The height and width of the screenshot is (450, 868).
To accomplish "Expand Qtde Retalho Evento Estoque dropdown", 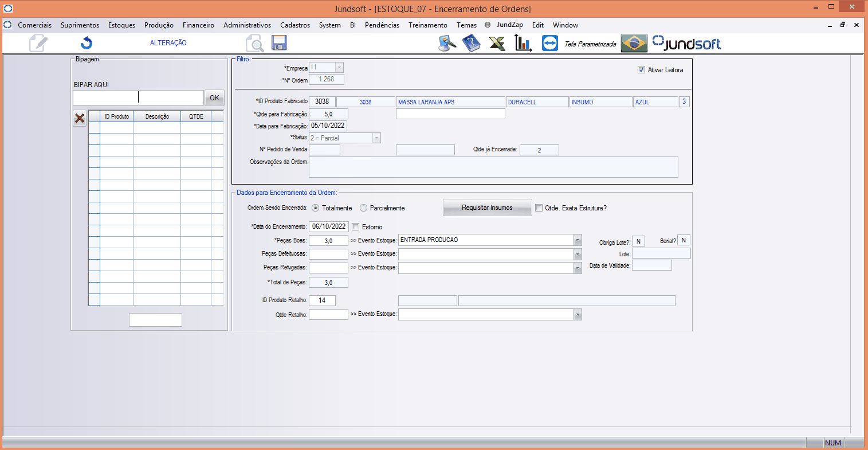I will (x=578, y=314).
